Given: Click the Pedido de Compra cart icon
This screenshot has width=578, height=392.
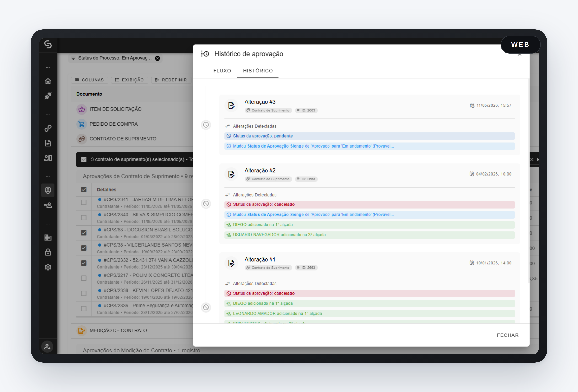Looking at the screenshot, I should (x=82, y=124).
